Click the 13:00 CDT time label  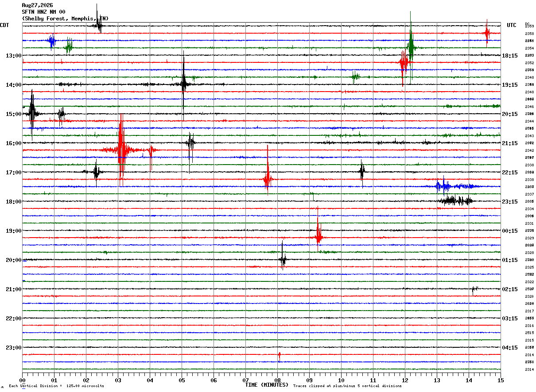pyautogui.click(x=13, y=56)
